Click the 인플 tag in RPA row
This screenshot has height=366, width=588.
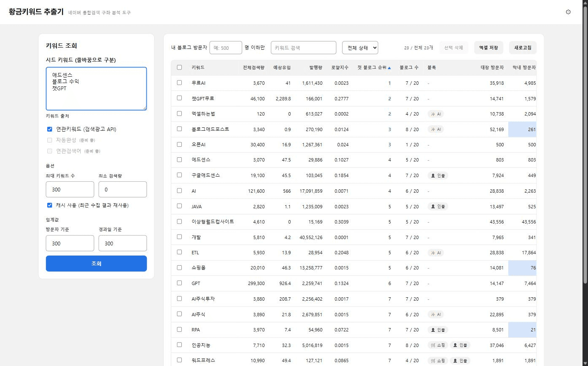[438, 330]
